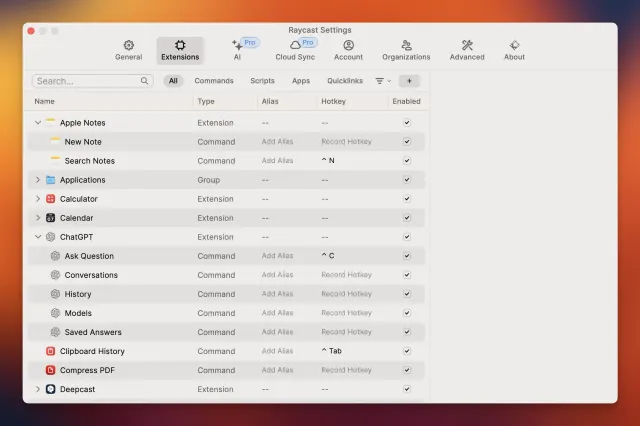Open the AI settings pane
Viewport: 640px width, 426px height.
coord(238,50)
